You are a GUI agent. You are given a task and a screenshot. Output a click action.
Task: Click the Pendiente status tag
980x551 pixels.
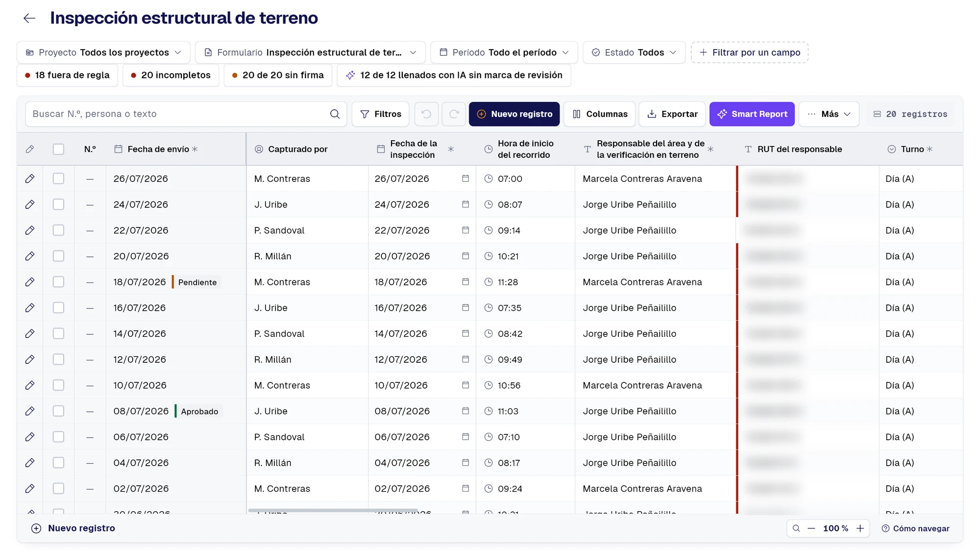point(197,282)
